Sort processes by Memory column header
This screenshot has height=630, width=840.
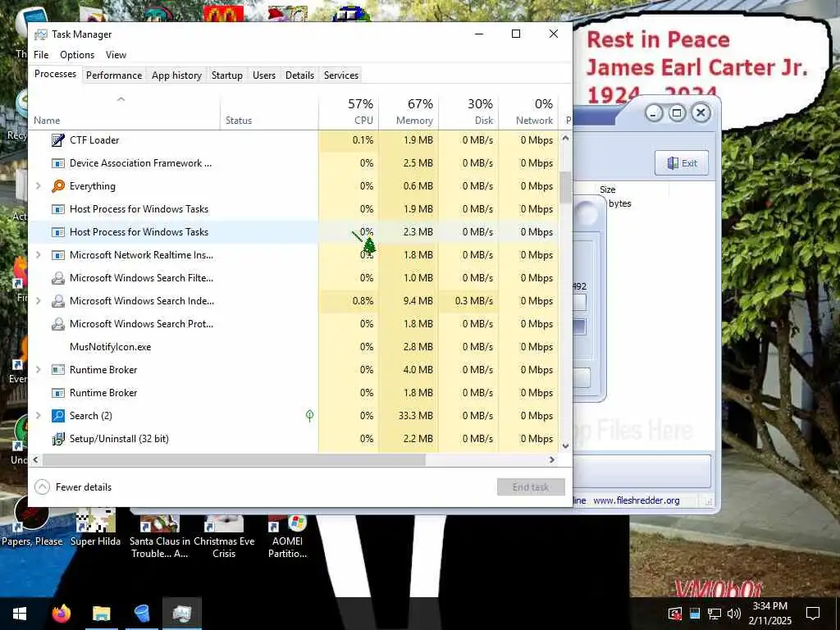point(409,112)
